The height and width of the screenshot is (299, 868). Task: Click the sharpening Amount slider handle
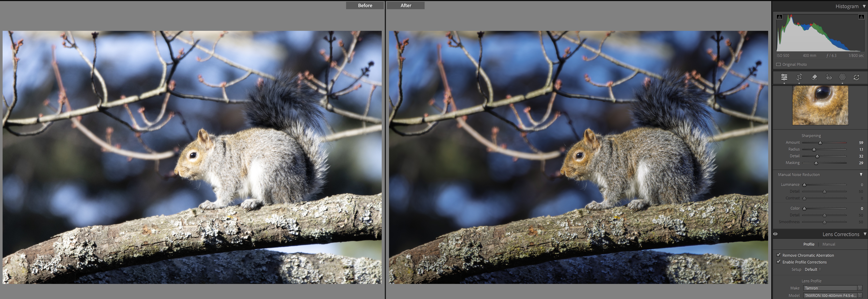click(x=820, y=143)
